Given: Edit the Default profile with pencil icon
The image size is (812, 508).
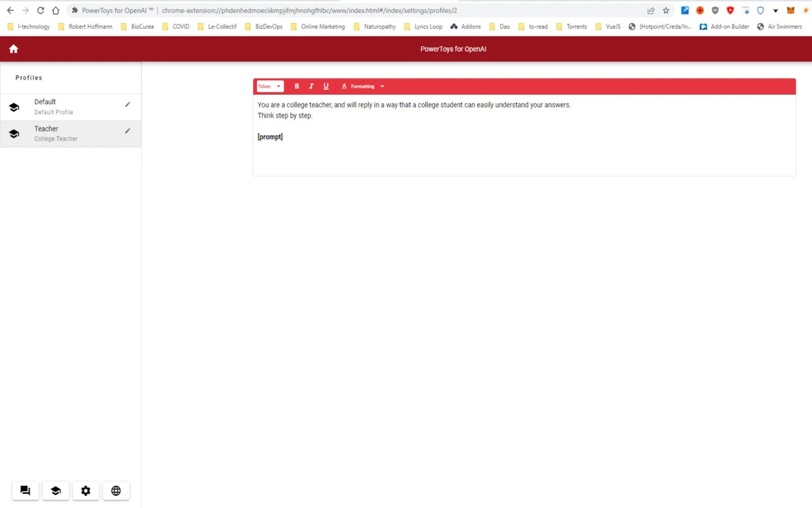Looking at the screenshot, I should click(128, 105).
